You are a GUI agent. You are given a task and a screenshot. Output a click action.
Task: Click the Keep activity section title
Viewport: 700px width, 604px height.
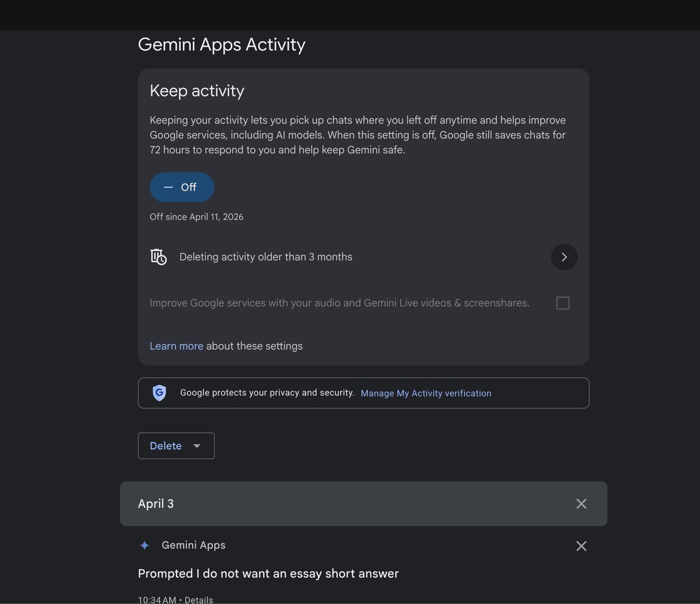[x=197, y=91]
